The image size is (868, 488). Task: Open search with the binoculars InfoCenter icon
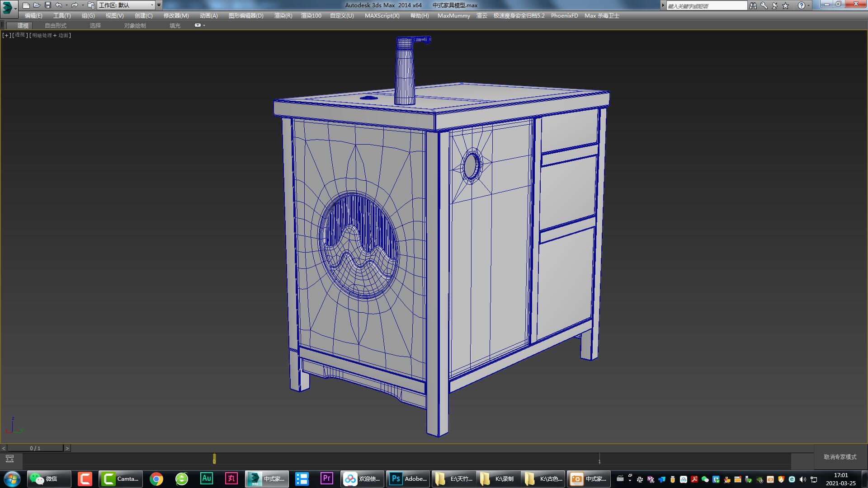point(753,5)
